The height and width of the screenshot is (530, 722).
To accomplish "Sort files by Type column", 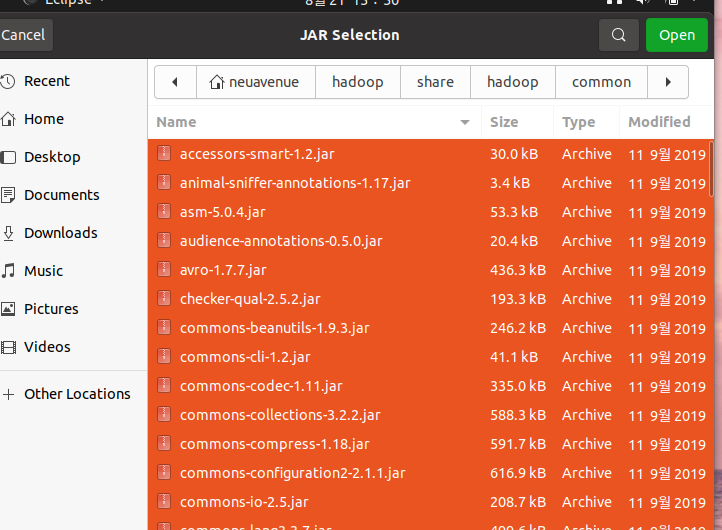I will click(x=586, y=122).
